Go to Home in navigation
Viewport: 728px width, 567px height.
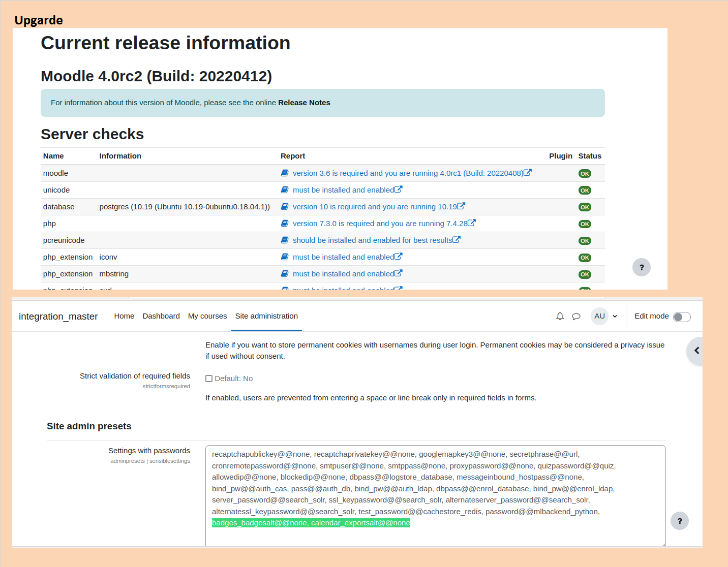[x=124, y=316]
